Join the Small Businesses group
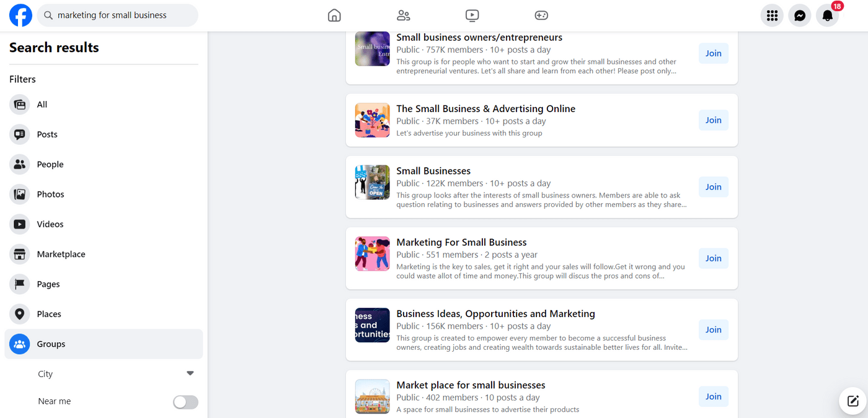The height and width of the screenshot is (418, 868). coord(713,187)
